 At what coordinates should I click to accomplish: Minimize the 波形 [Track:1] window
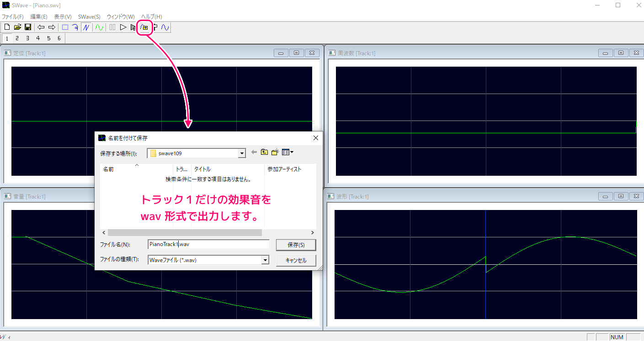[605, 196]
